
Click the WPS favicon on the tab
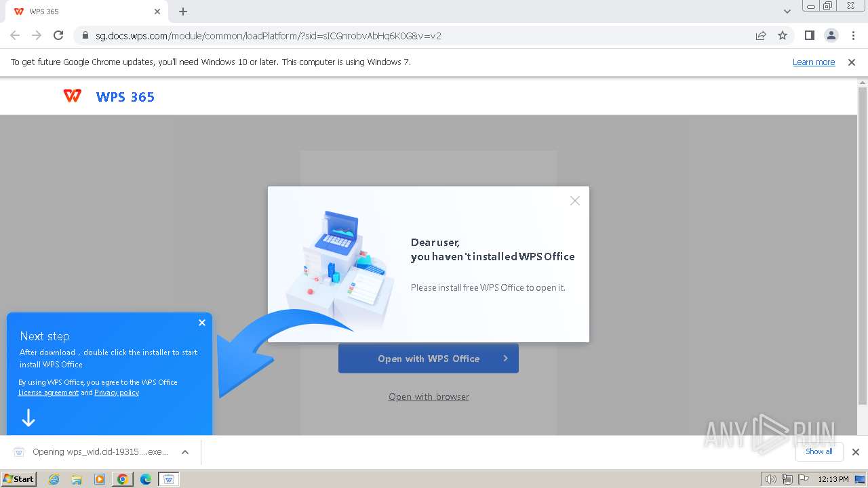pyautogui.click(x=19, y=12)
